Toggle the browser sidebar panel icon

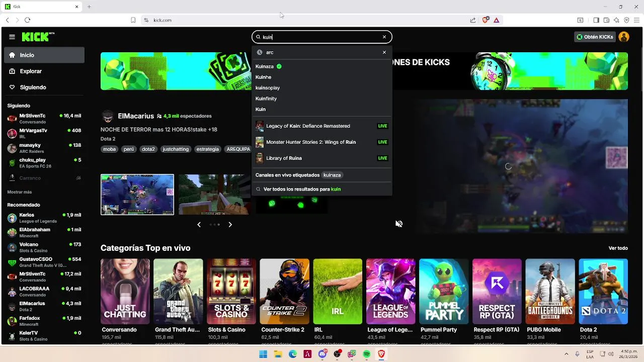[x=596, y=20]
